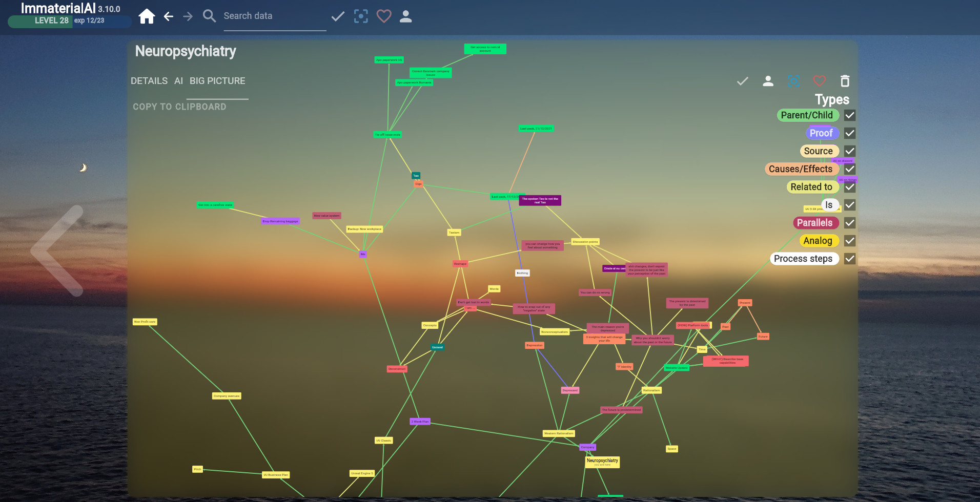Delete the map using the trash icon
The width and height of the screenshot is (980, 502).
[x=844, y=80]
